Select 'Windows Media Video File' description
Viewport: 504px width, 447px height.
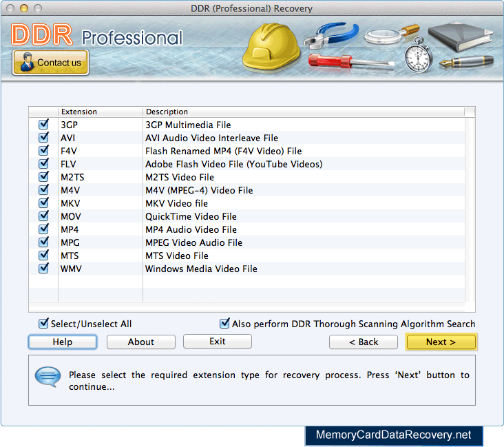[201, 269]
